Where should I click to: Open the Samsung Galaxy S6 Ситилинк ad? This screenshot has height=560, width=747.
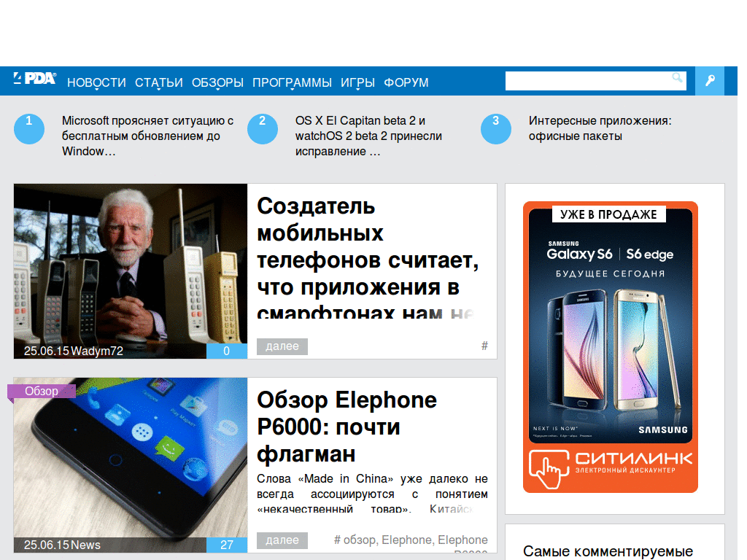pos(611,347)
